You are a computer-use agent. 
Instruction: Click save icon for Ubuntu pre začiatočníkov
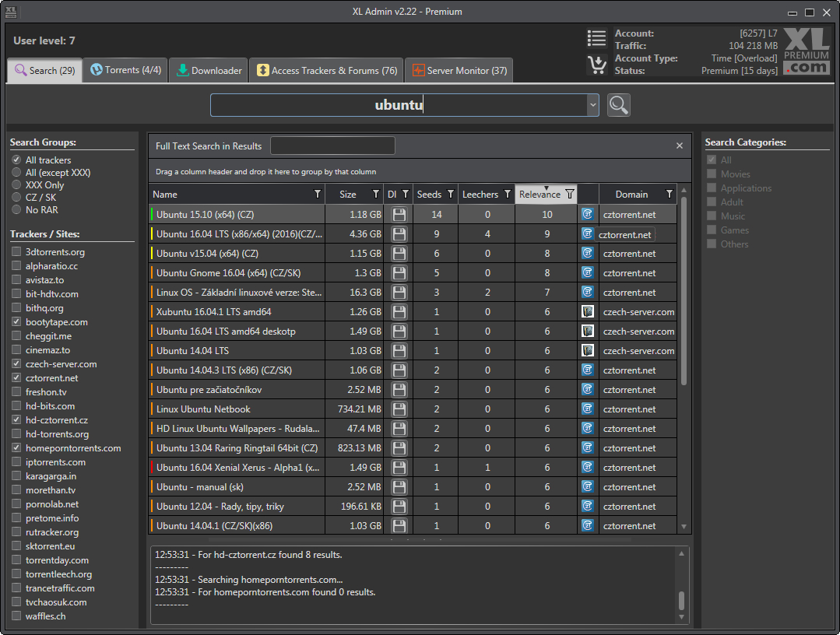(x=399, y=390)
